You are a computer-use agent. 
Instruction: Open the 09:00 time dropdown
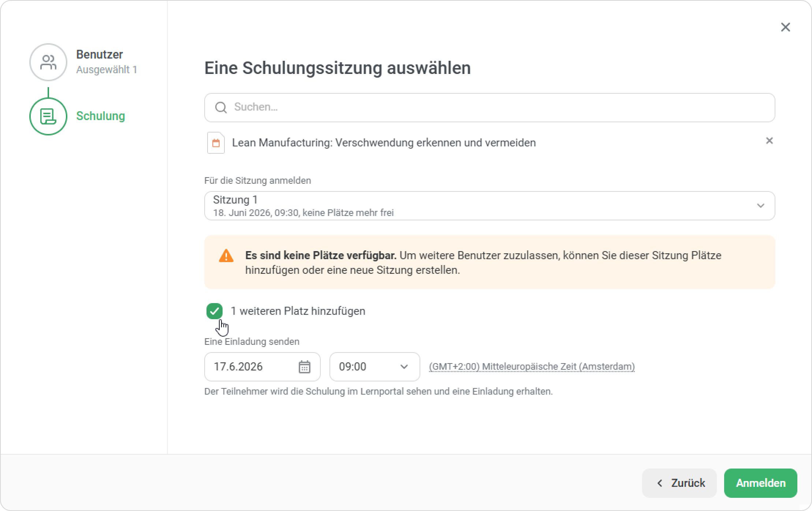coord(375,367)
